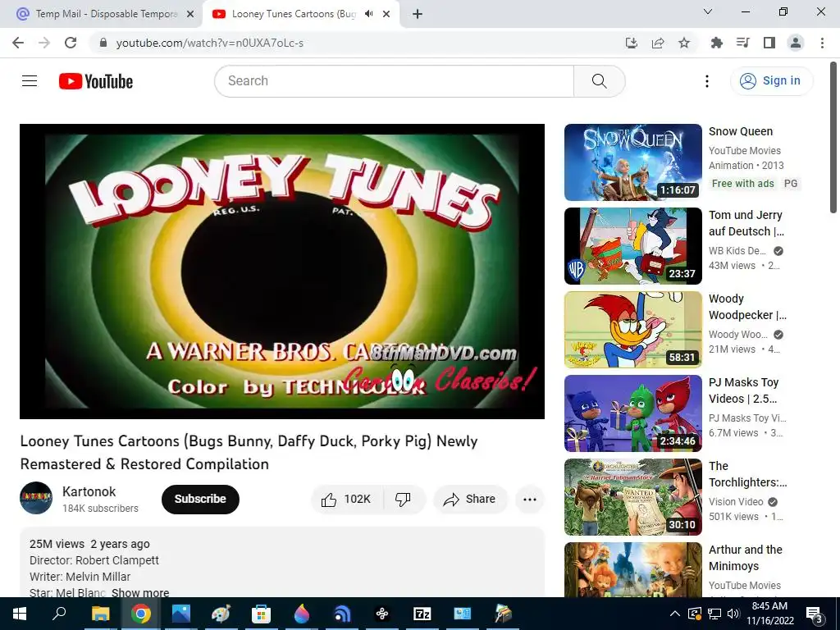Focus the YouTube search field
The width and height of the screenshot is (840, 630).
pos(395,81)
